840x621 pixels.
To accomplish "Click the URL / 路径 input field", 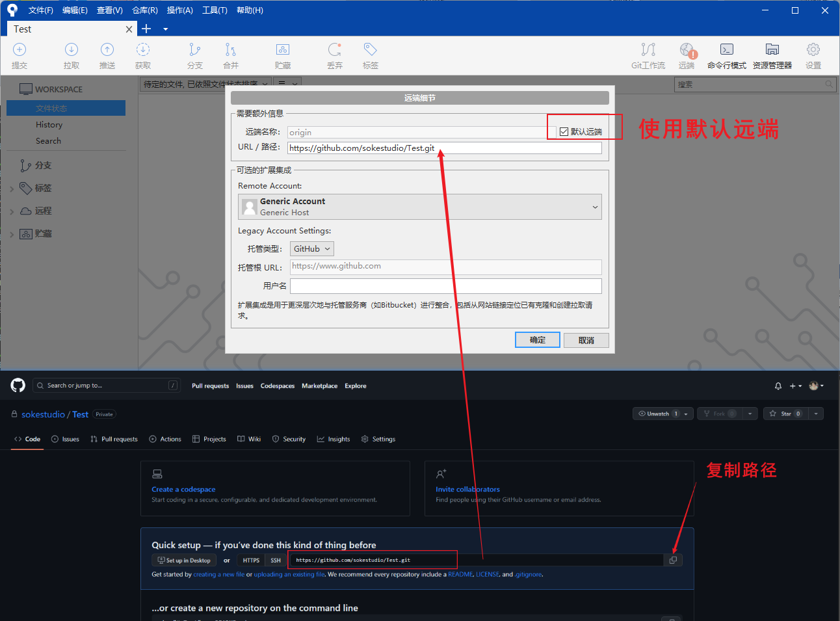I will tap(445, 147).
